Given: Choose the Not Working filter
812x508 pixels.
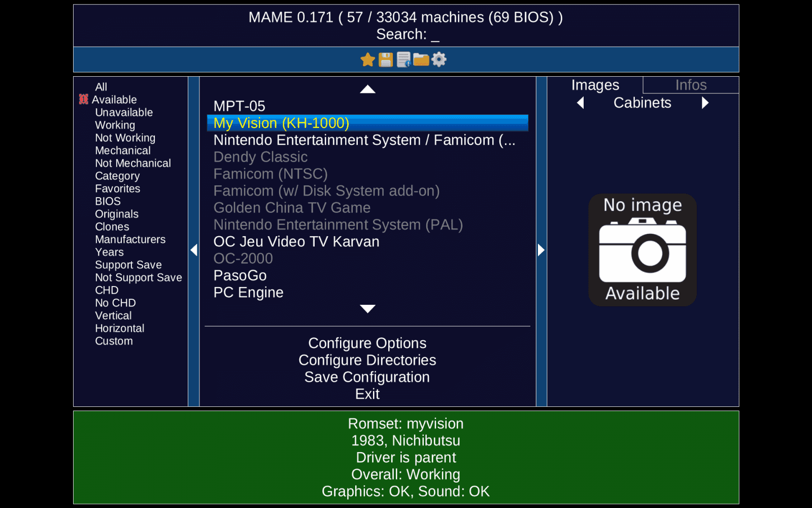Looking at the screenshot, I should click(x=125, y=138).
